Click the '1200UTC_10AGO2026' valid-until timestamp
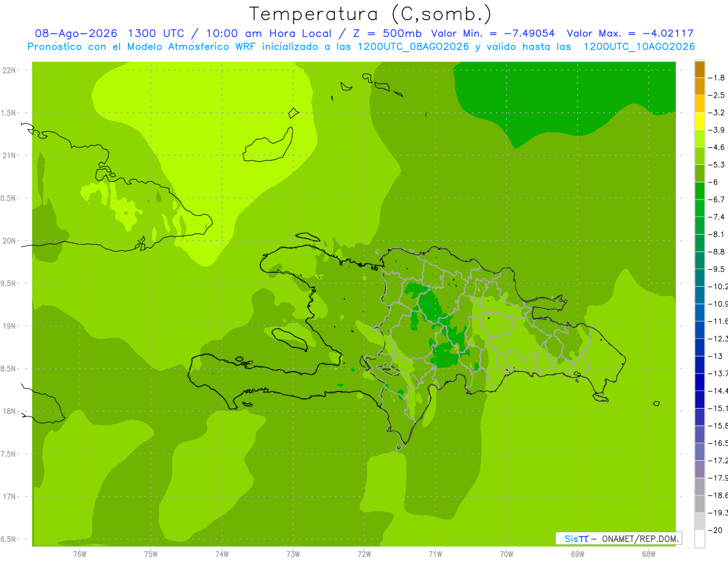This screenshot has width=728, height=562. click(x=639, y=47)
